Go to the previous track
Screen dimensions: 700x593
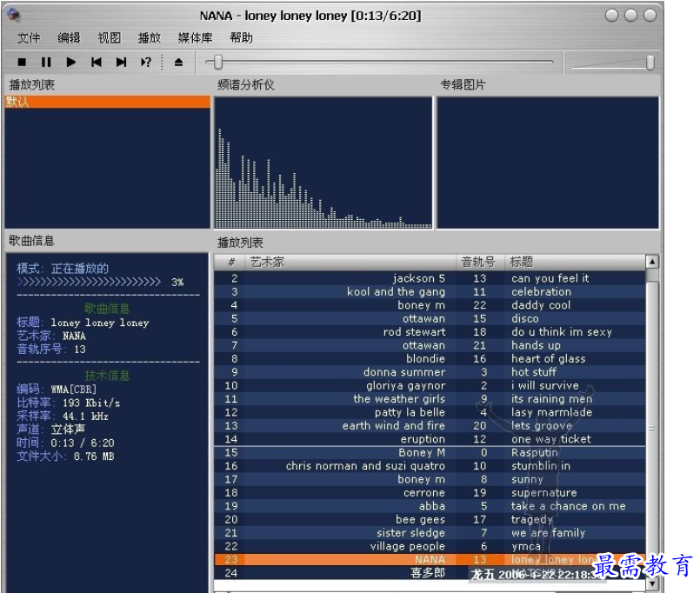[96, 62]
